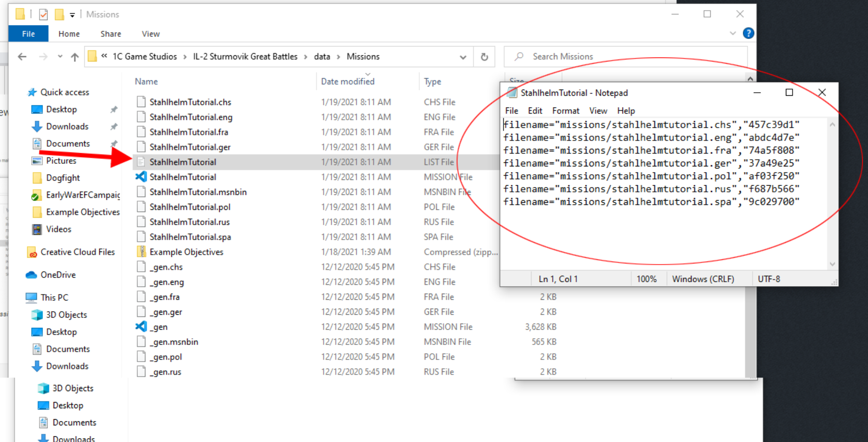Image resolution: width=868 pixels, height=442 pixels.
Task: Open the Example Objectives zipped folder
Action: point(186,252)
